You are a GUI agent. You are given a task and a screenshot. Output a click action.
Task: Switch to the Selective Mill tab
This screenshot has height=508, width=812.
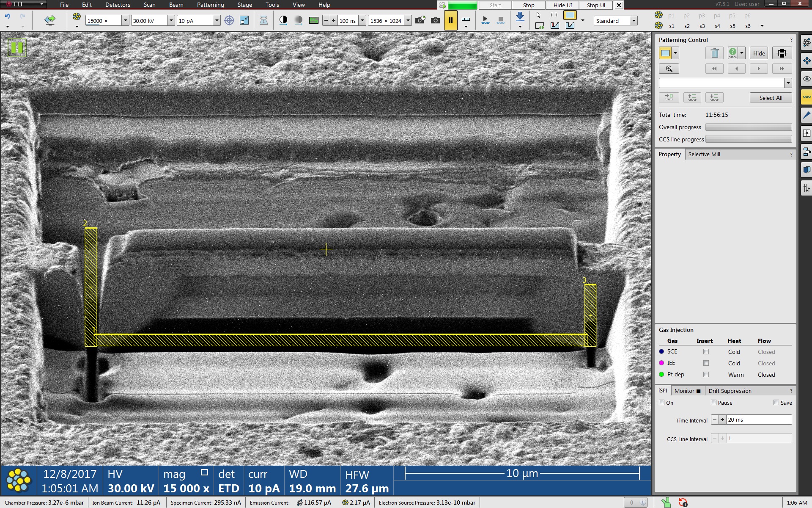pos(704,155)
